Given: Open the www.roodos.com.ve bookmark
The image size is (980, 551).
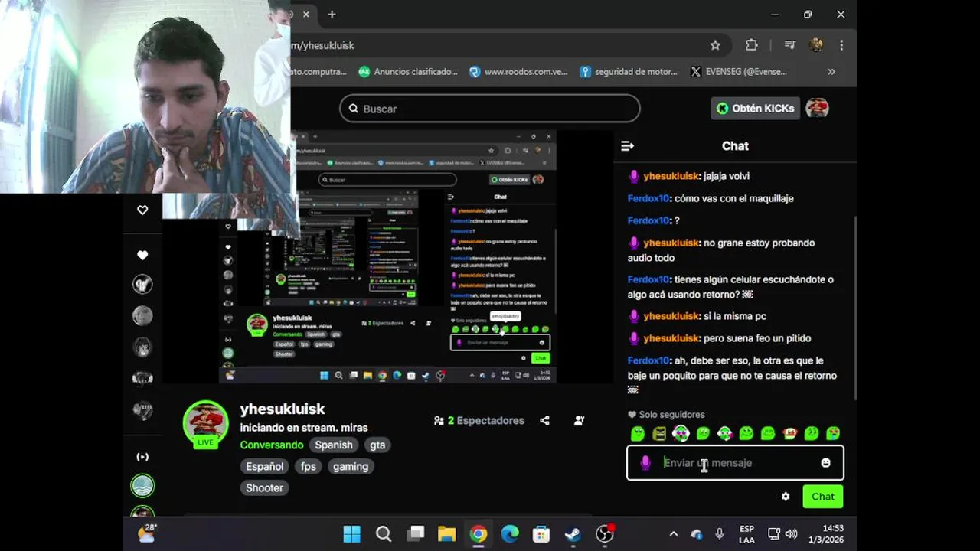Looking at the screenshot, I should pos(518,72).
